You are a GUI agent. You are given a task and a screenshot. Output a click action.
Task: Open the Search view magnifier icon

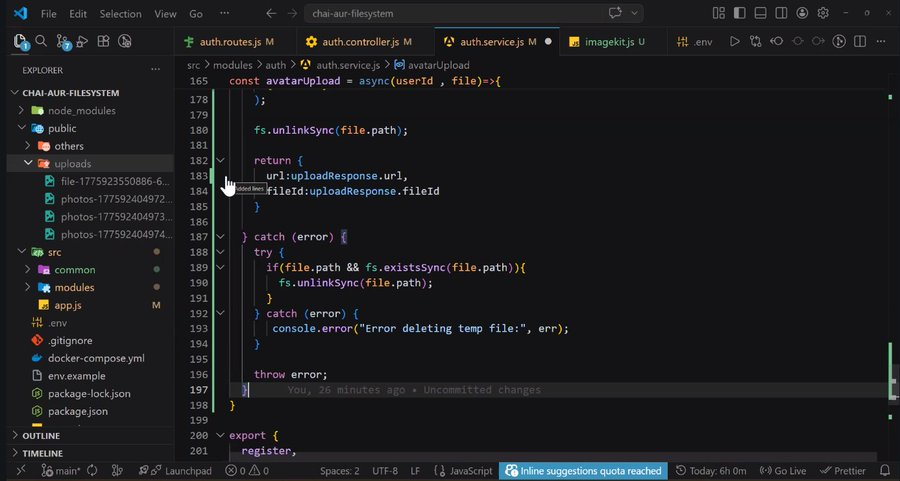point(41,41)
